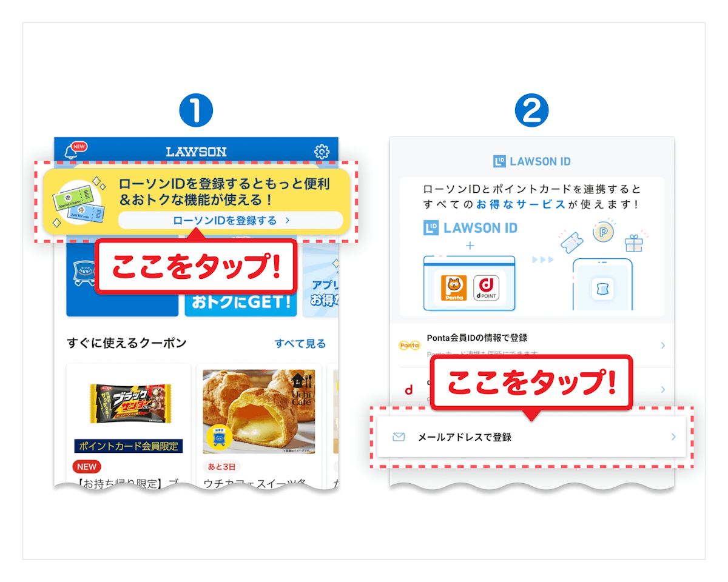Viewport: 728px width, 582px height.
Task: Tap the red d POINT icon row
Action: pos(531,389)
